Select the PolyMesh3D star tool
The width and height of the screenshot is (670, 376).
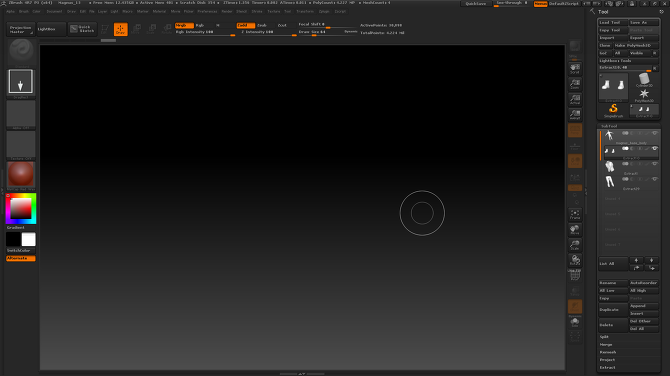click(x=644, y=95)
